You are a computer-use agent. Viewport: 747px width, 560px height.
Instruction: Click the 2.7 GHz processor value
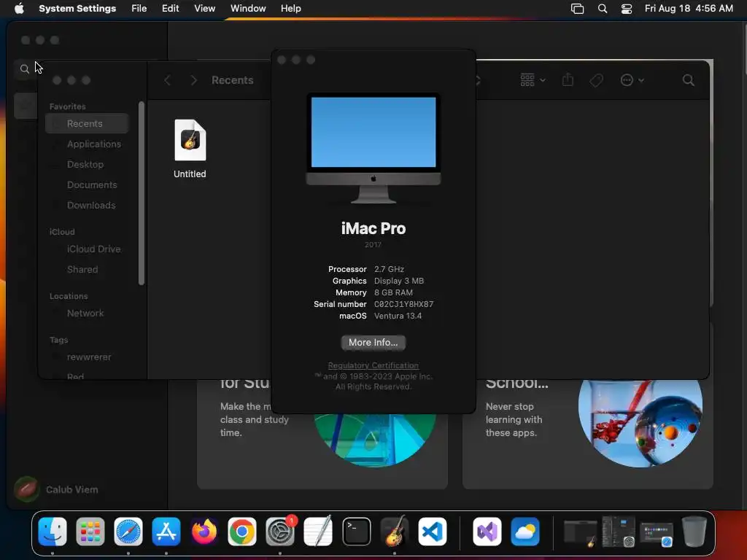(x=389, y=269)
